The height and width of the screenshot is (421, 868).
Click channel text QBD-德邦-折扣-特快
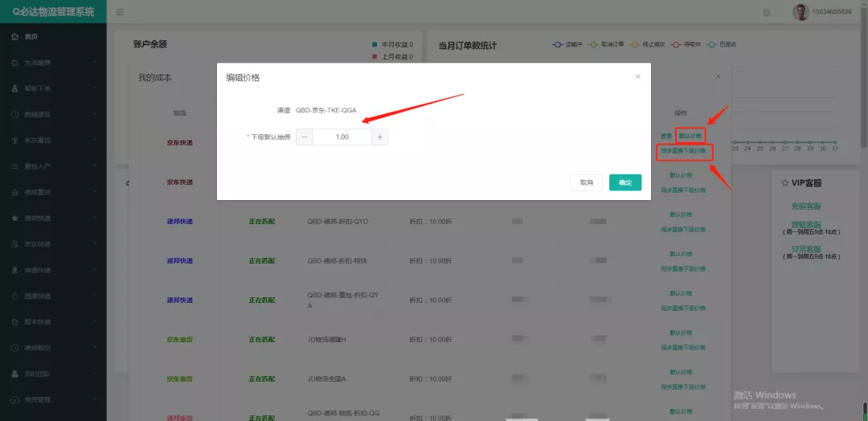338,261
